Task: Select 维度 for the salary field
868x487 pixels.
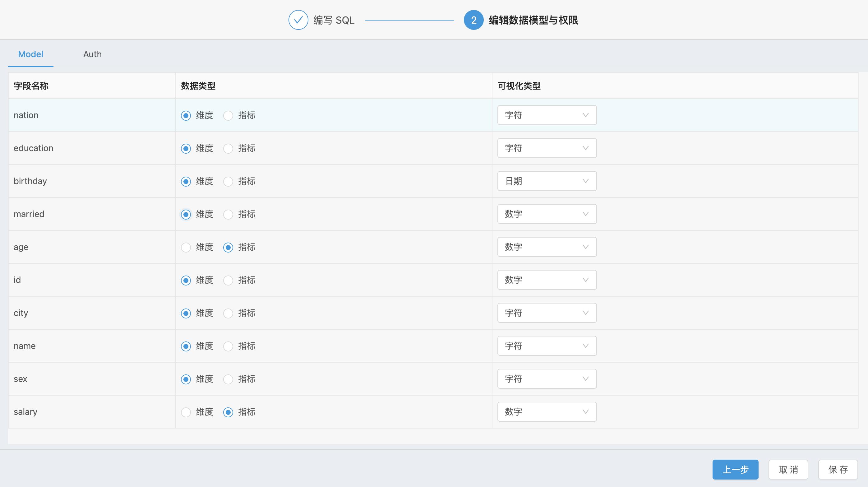Action: (x=186, y=412)
